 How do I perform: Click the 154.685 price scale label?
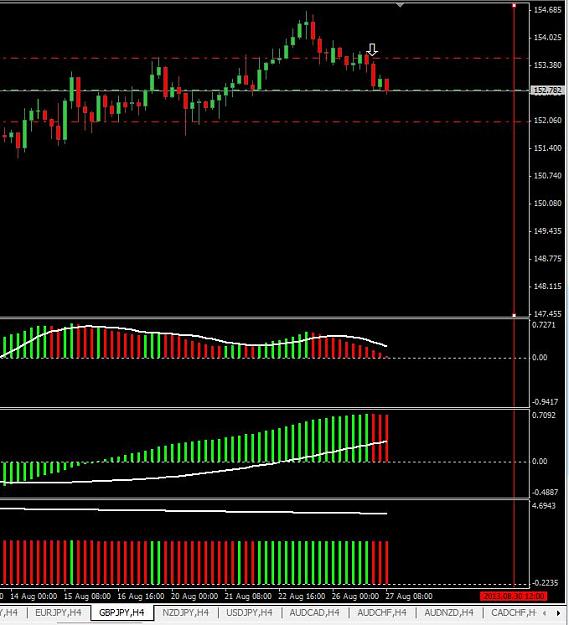(547, 10)
